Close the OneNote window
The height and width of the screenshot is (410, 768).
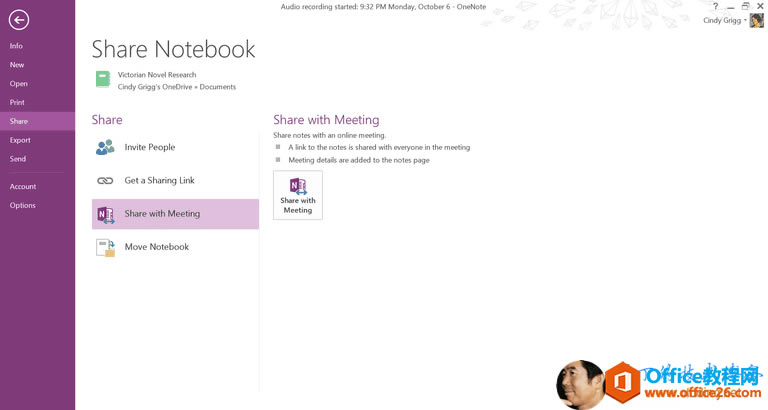pyautogui.click(x=760, y=6)
